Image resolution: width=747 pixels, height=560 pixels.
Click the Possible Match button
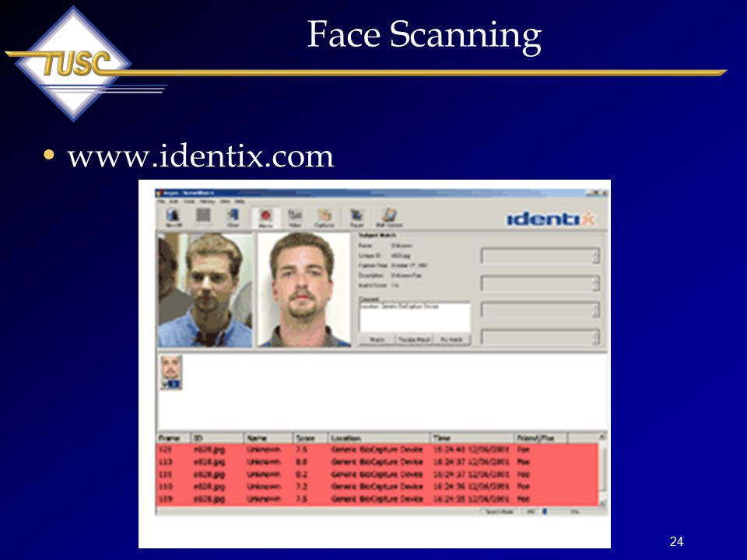(x=414, y=340)
